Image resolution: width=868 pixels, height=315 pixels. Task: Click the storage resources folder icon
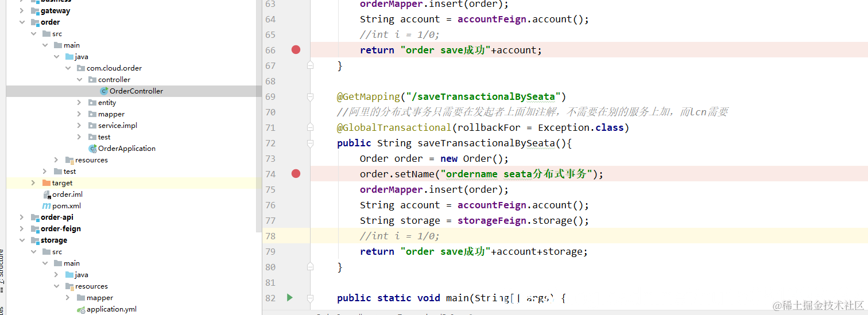point(69,286)
